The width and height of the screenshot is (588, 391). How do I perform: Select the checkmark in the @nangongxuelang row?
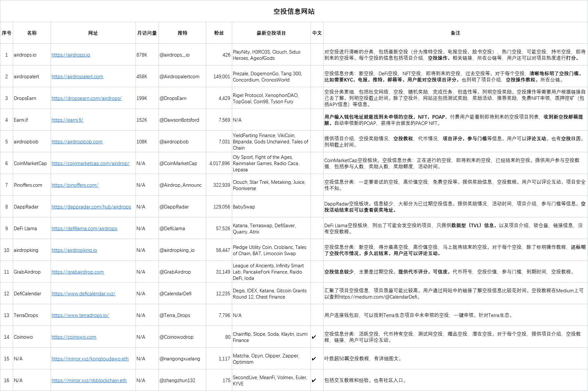pos(314,359)
